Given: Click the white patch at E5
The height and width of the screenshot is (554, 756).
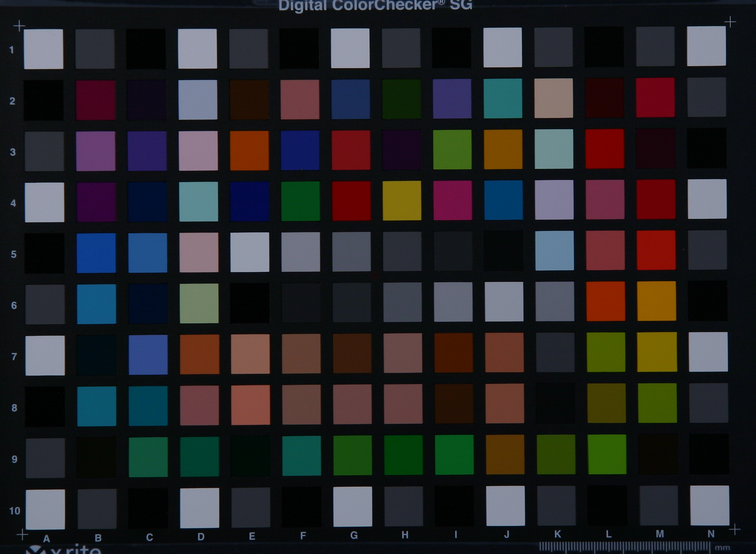Looking at the screenshot, I should point(250,252).
